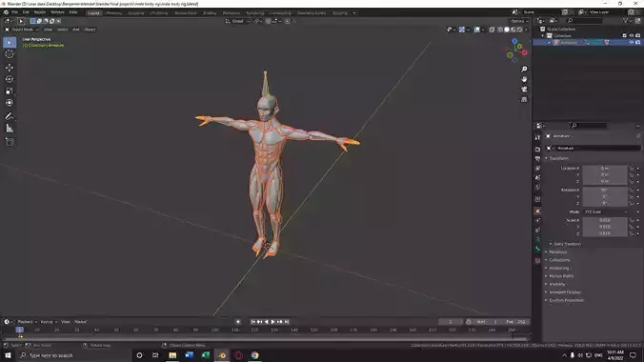Click play animation button in timeline

click(x=272, y=322)
